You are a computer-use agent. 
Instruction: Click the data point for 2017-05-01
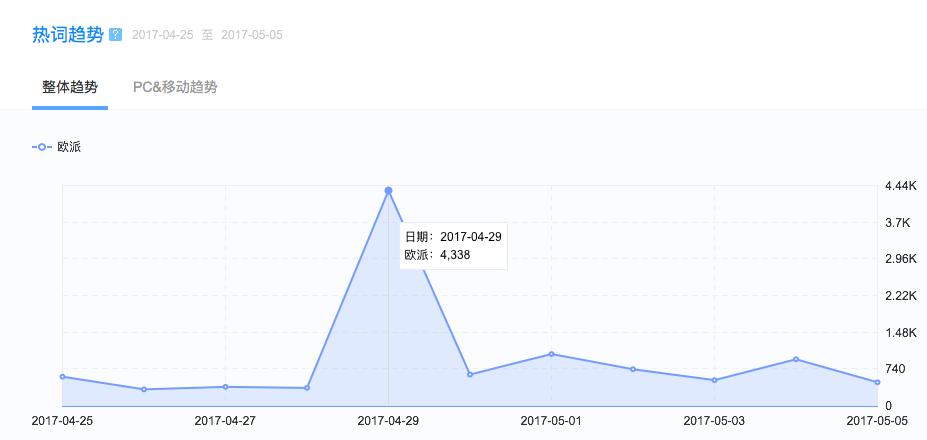(x=551, y=354)
